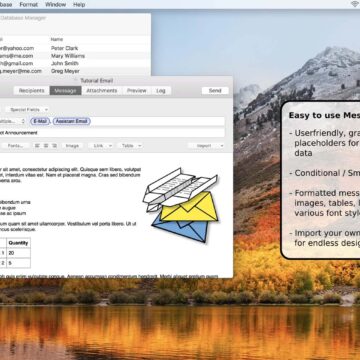360x360 pixels.
Task: Click the Quantity table header cell
Action: [18, 243]
